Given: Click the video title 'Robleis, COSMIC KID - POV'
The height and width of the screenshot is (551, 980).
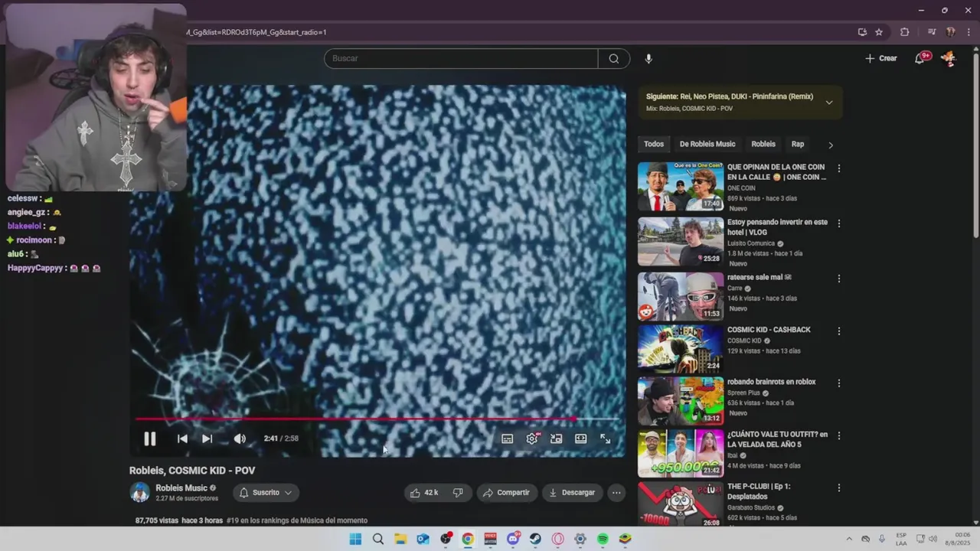Looking at the screenshot, I should [192, 471].
